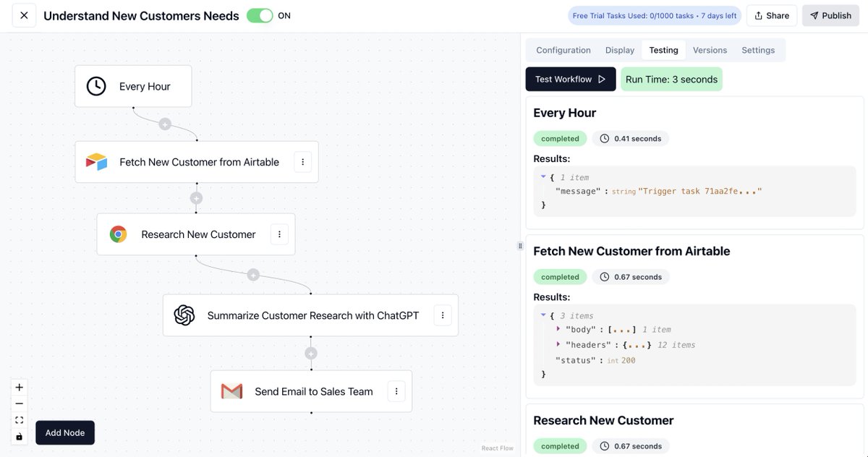This screenshot has width=868, height=457.
Task: Select the Testing tab
Action: click(x=663, y=50)
